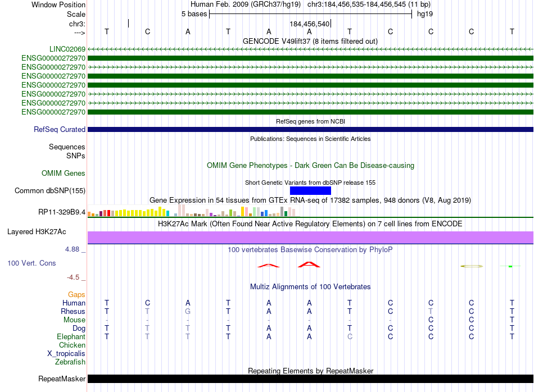The width and height of the screenshot is (534, 392).
Task: Click 'Publications: Sequences in Scientific Articles' title
Action: tap(310, 139)
